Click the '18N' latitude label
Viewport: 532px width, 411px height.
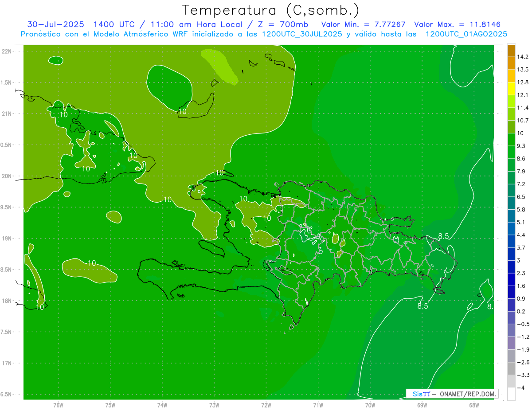pos(7,301)
